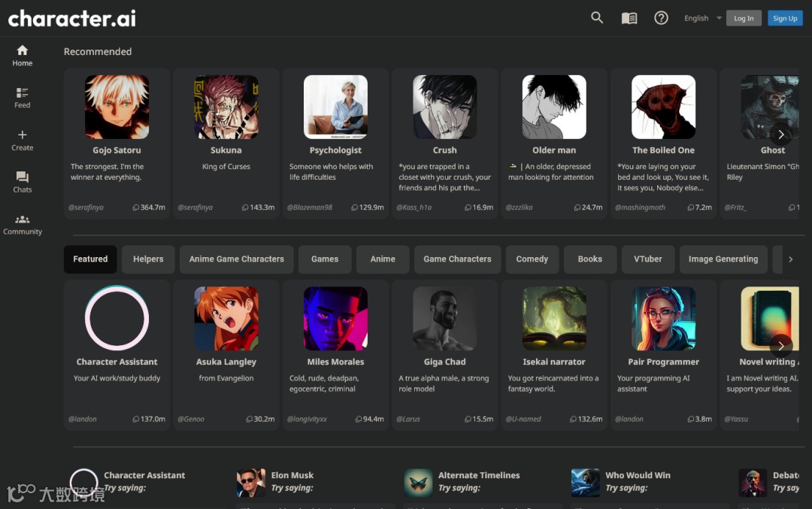Image resolution: width=812 pixels, height=509 pixels.
Task: Open Chats in the sidebar
Action: click(23, 182)
